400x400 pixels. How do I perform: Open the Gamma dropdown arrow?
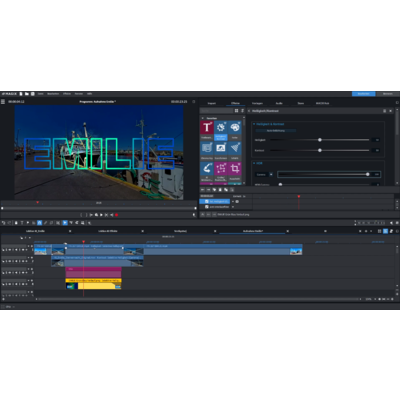(x=271, y=174)
